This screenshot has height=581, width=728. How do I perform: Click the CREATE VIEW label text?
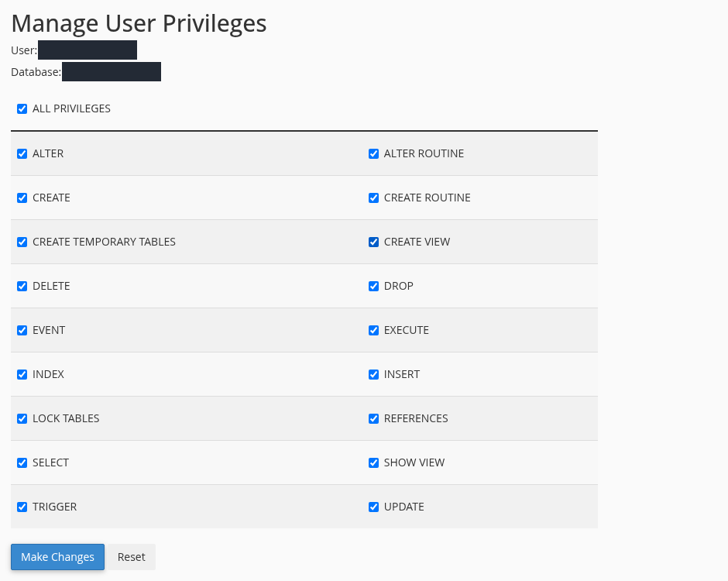tap(417, 242)
